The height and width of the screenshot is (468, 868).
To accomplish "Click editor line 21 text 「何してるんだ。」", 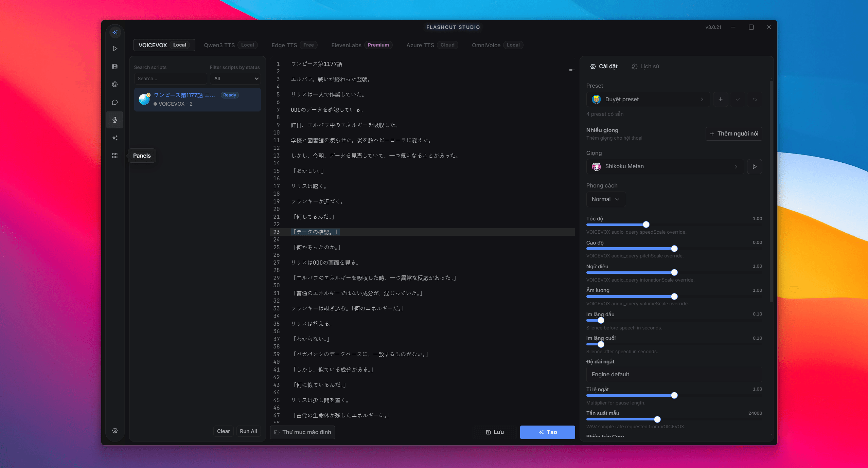I will point(314,217).
